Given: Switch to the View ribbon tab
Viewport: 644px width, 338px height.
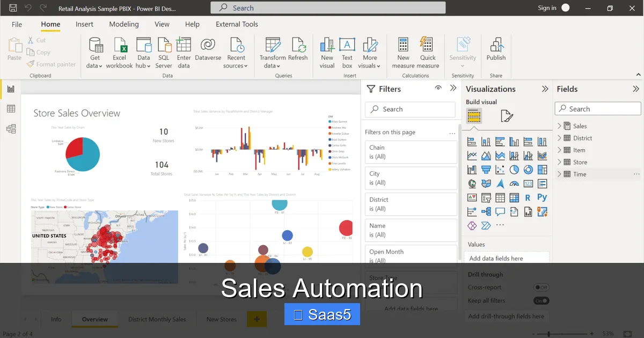Looking at the screenshot, I should pos(162,24).
